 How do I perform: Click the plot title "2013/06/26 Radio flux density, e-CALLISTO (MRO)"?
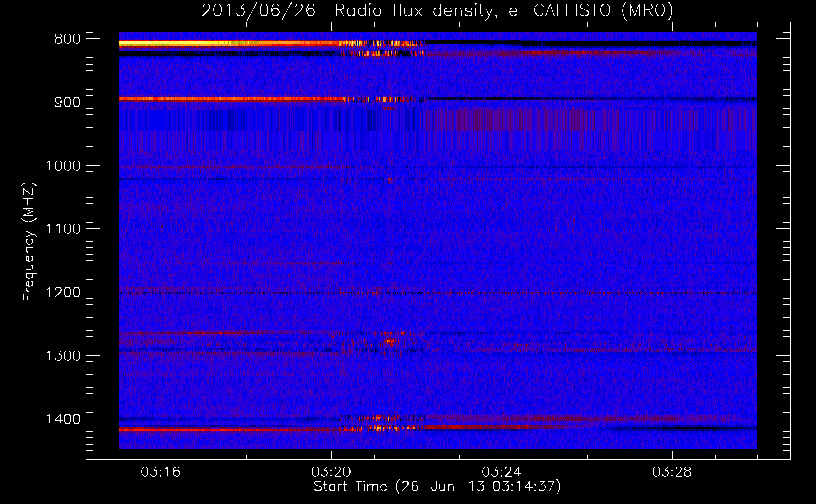[437, 10]
